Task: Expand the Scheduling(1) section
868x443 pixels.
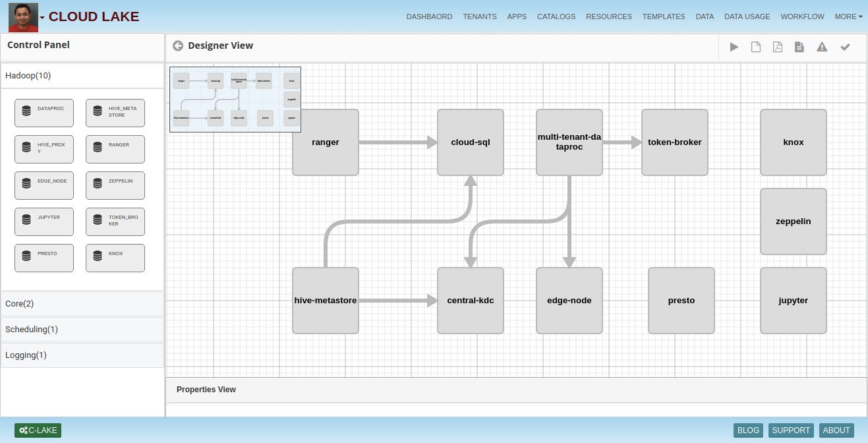Action: 82,330
